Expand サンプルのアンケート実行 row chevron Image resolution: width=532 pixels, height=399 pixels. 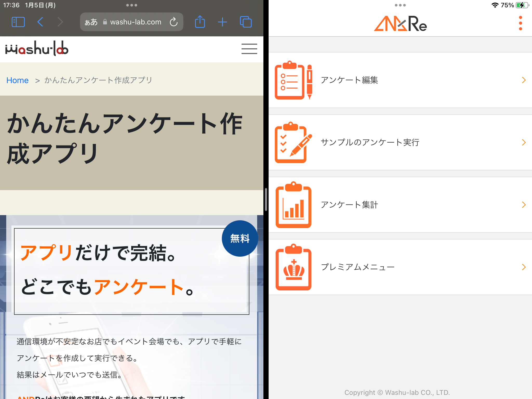point(524,142)
